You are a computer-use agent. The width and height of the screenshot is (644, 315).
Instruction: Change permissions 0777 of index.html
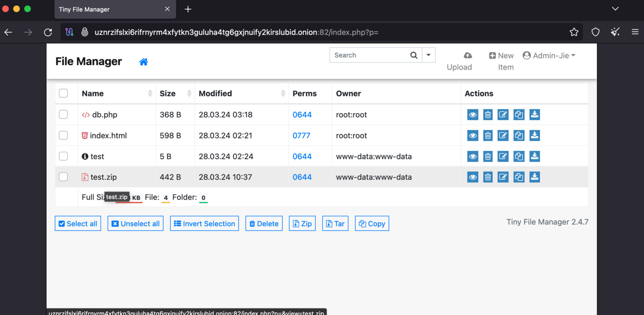[301, 135]
